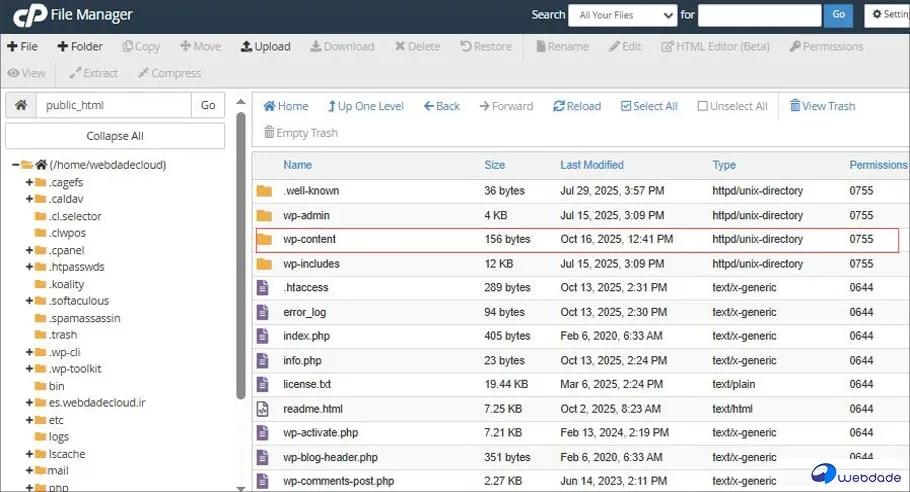Expand the .cagefs tree folder

(x=30, y=182)
